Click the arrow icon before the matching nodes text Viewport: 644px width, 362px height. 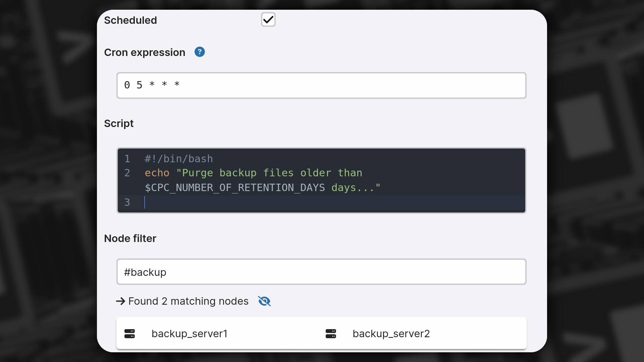(x=120, y=301)
